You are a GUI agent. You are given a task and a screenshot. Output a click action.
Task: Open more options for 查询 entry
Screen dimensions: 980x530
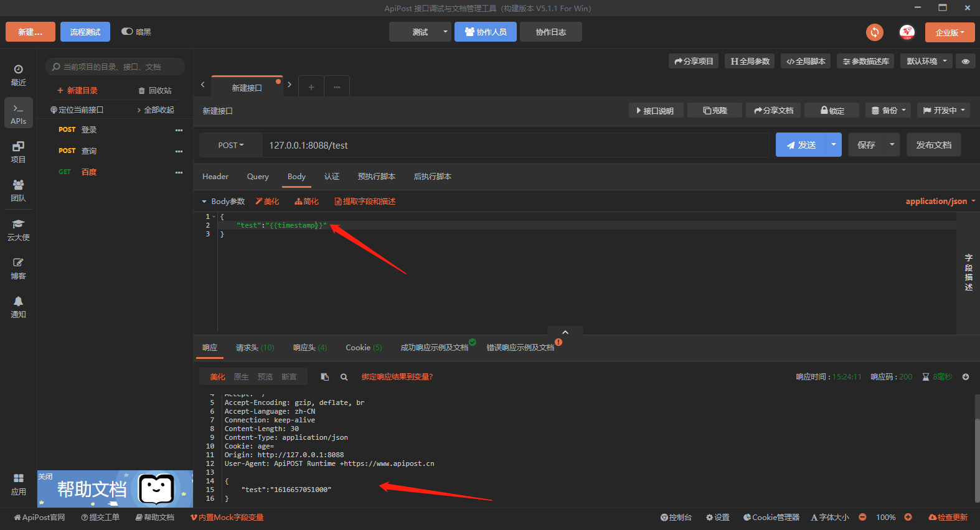179,151
